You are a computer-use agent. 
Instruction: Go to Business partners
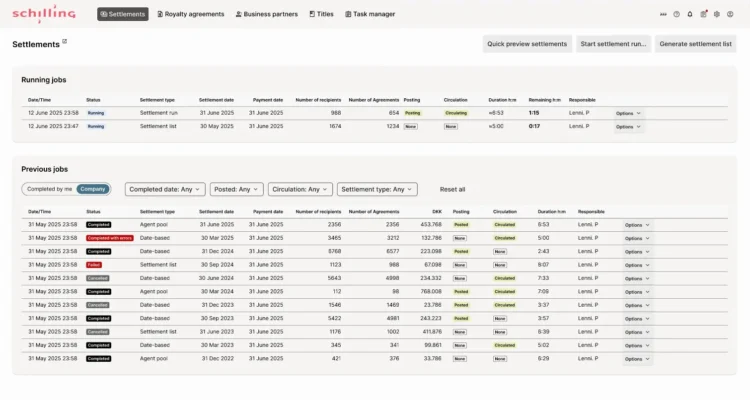coord(267,14)
